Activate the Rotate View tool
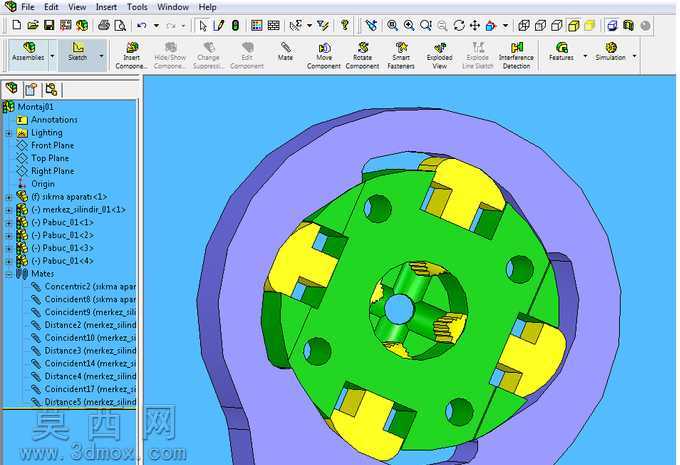This screenshot has height=465, width=680. 459,26
